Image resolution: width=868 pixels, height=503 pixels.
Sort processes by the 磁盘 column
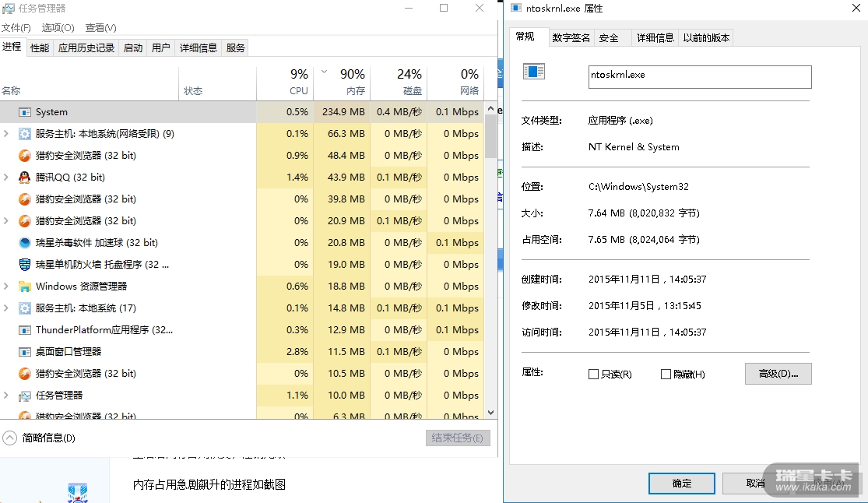399,83
